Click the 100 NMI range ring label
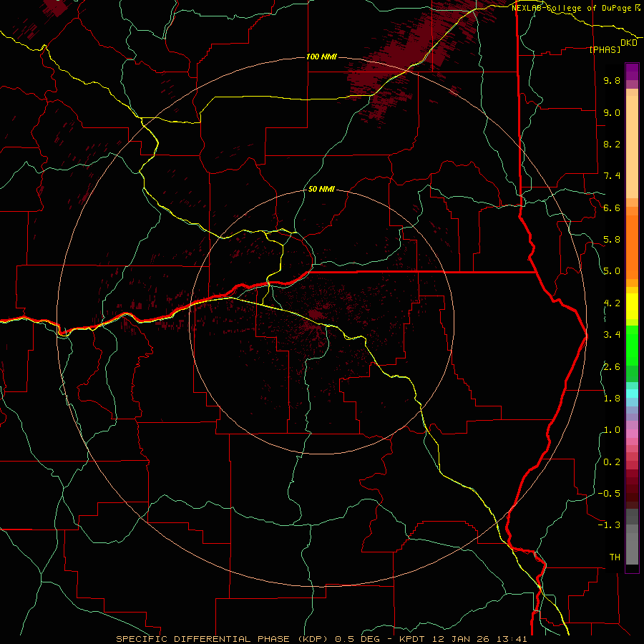The height and width of the screenshot is (644, 644). [321, 57]
